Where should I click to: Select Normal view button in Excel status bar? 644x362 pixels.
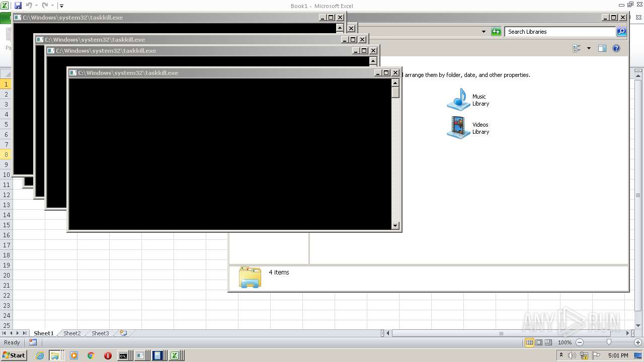[x=529, y=342]
